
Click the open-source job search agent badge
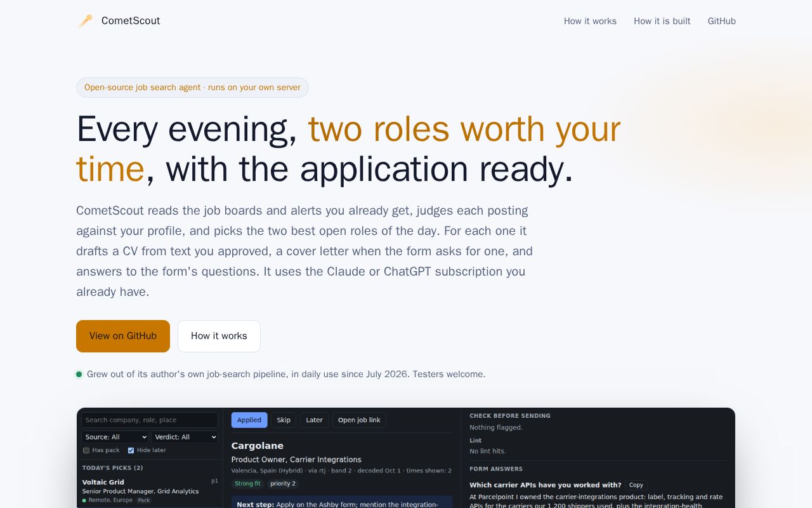[192, 88]
